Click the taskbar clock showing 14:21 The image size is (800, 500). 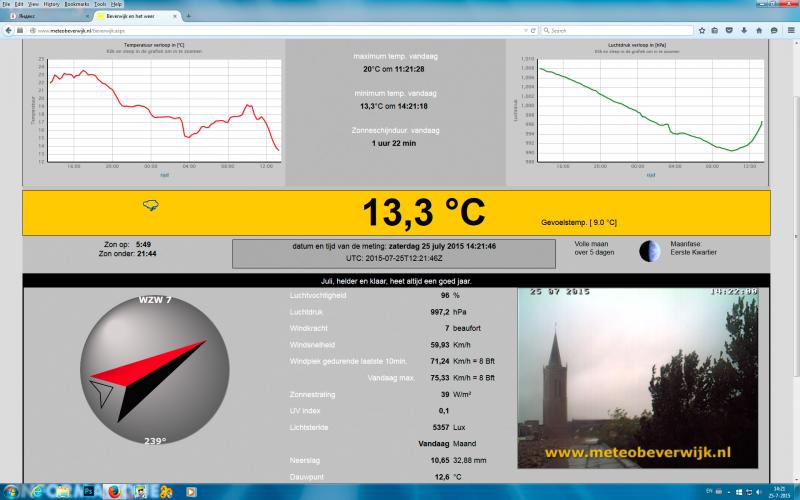click(x=779, y=492)
